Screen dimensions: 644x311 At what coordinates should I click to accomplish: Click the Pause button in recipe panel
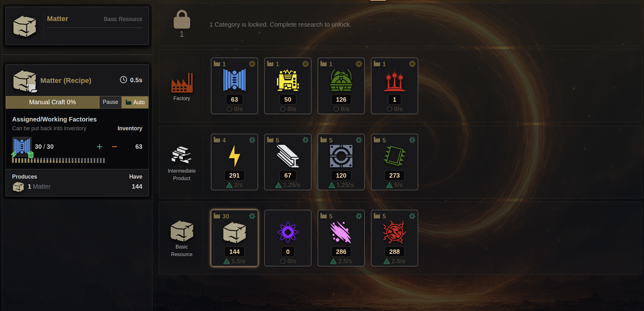point(110,102)
